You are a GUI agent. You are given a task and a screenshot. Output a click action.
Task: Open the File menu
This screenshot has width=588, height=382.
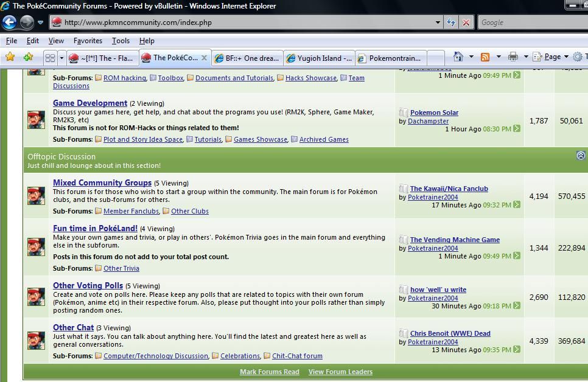11,41
